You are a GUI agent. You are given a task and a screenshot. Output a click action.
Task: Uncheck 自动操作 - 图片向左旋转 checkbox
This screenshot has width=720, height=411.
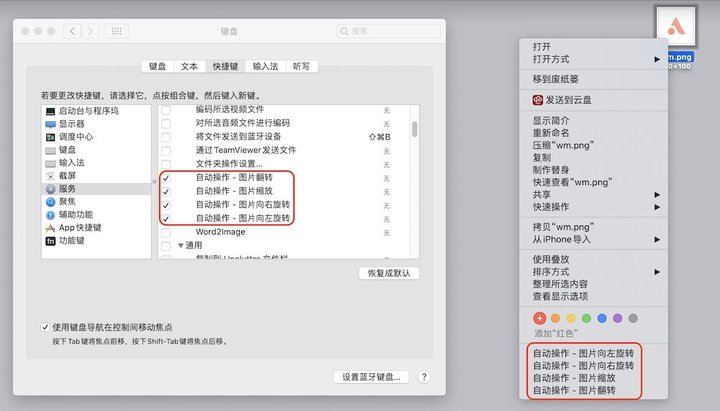[x=166, y=219]
